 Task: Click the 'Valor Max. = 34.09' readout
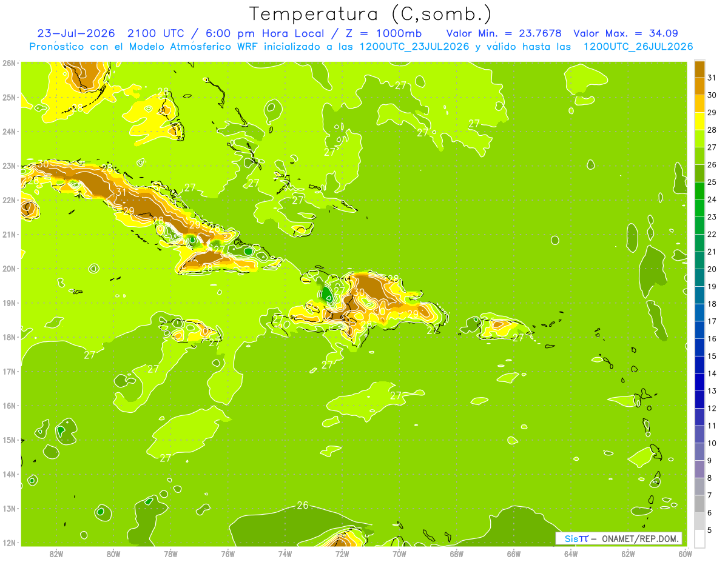pos(625,33)
